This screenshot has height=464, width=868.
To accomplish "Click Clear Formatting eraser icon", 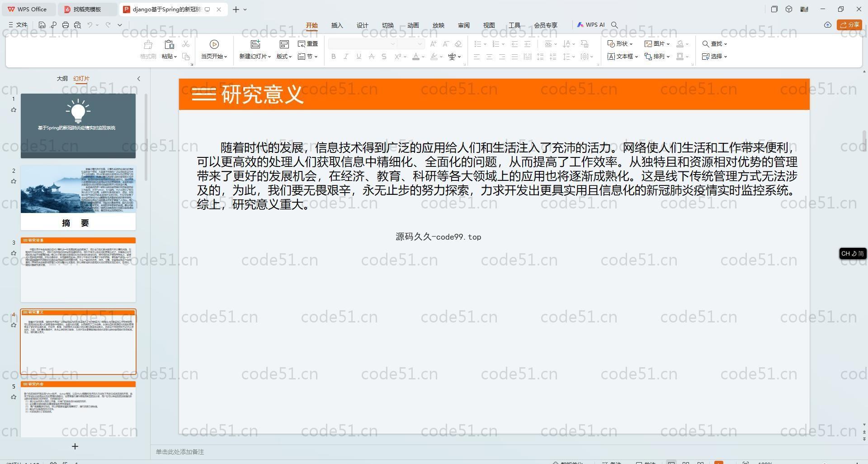I will tap(458, 44).
